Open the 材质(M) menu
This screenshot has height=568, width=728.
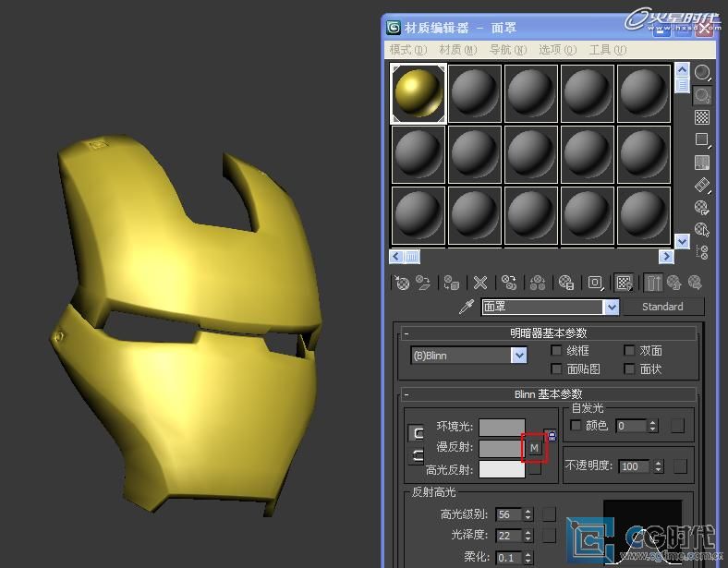458,50
